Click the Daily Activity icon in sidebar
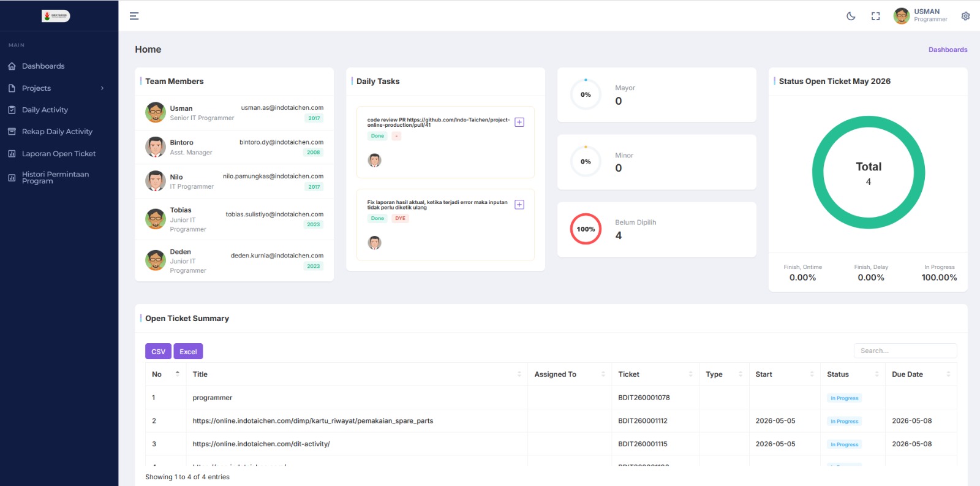This screenshot has width=980, height=486. click(x=12, y=110)
